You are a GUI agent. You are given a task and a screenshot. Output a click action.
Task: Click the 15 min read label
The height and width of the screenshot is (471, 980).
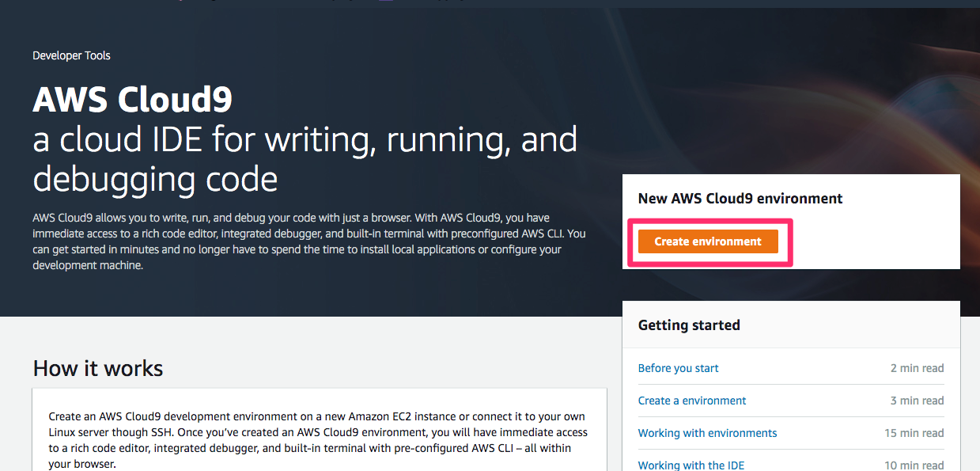coord(914,433)
